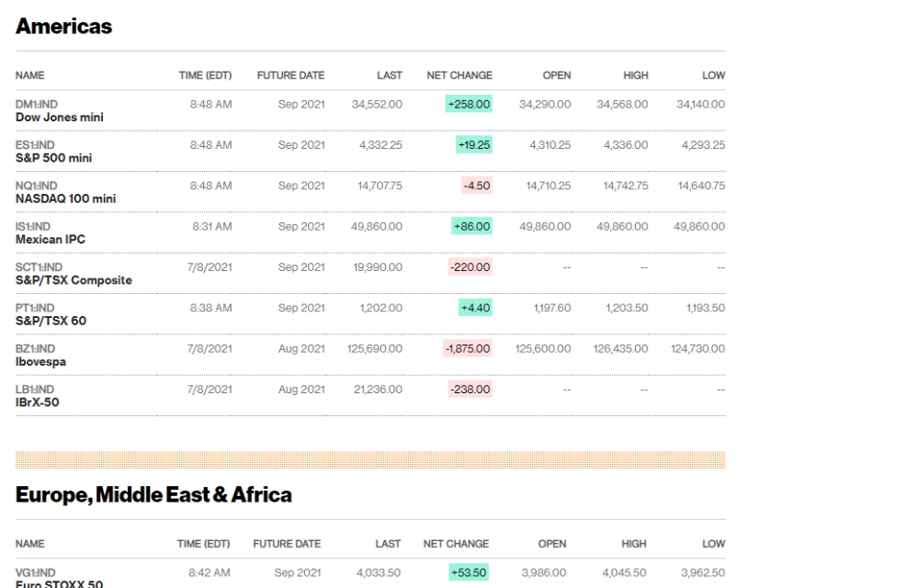Click the -220.00 net change badge
Screen dimensions: 919x588
470,267
